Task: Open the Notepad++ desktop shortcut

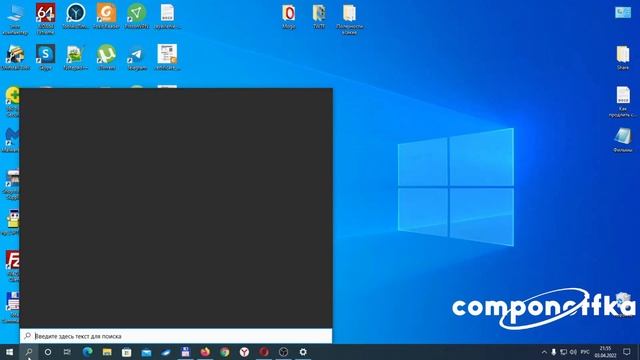Action: tap(76, 58)
